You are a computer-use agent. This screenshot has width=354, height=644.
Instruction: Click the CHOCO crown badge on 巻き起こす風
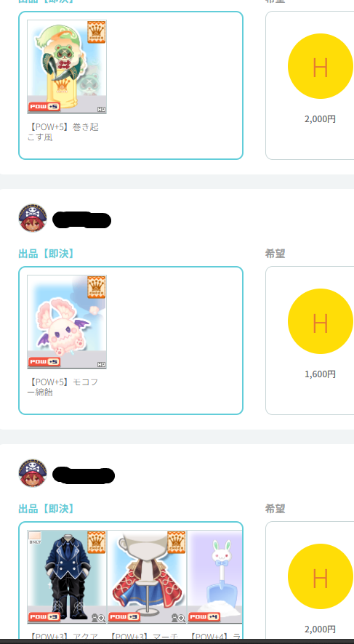[x=97, y=32]
